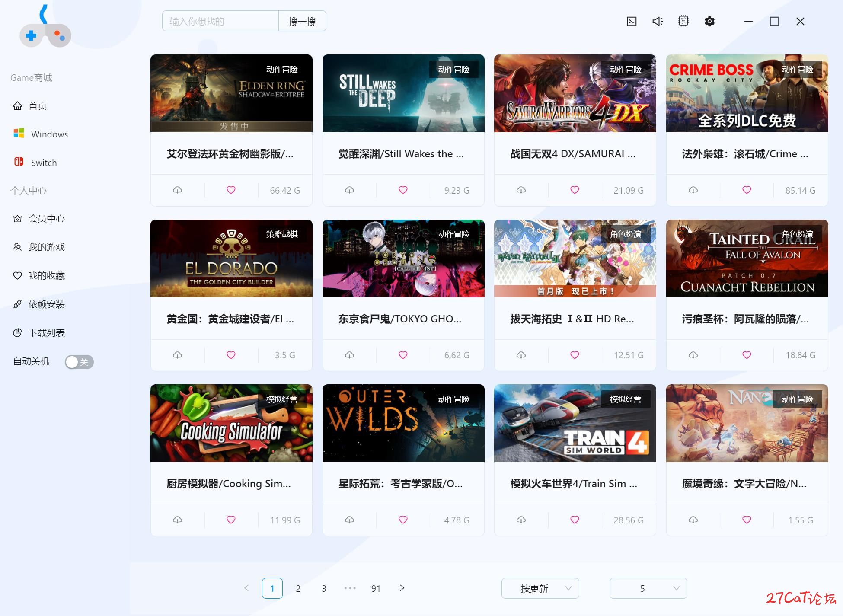Click title 东京食尸鬼/TOKYO GHO...
The image size is (843, 616).
click(400, 319)
